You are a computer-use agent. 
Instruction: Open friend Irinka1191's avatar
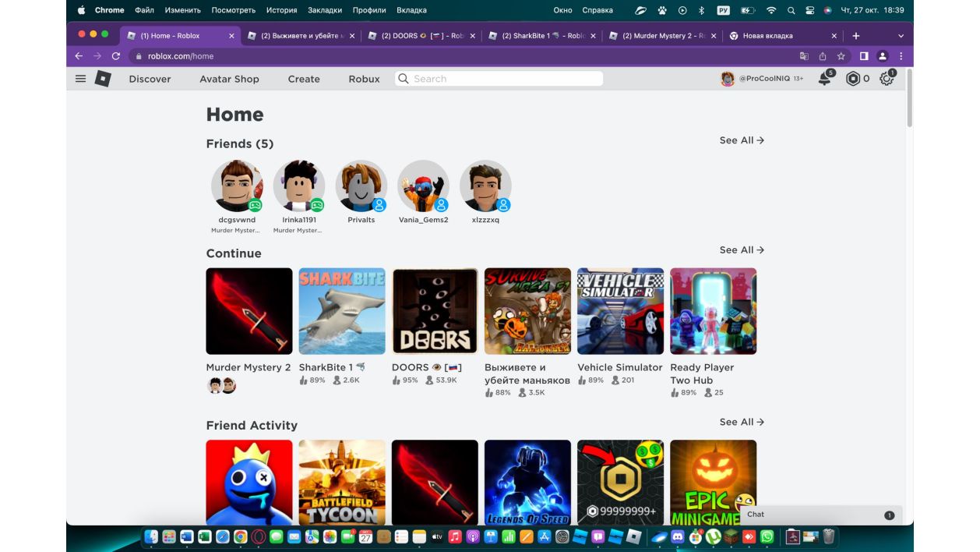[299, 186]
